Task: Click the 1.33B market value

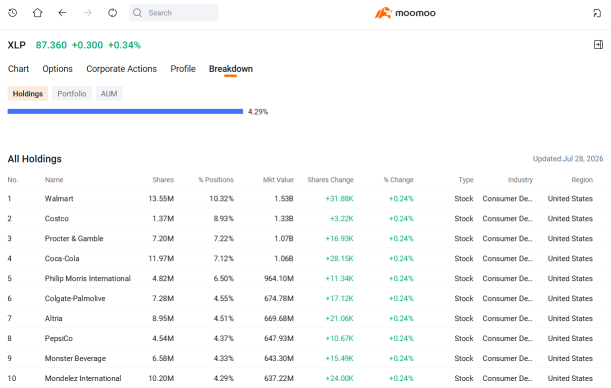Action: tap(284, 219)
